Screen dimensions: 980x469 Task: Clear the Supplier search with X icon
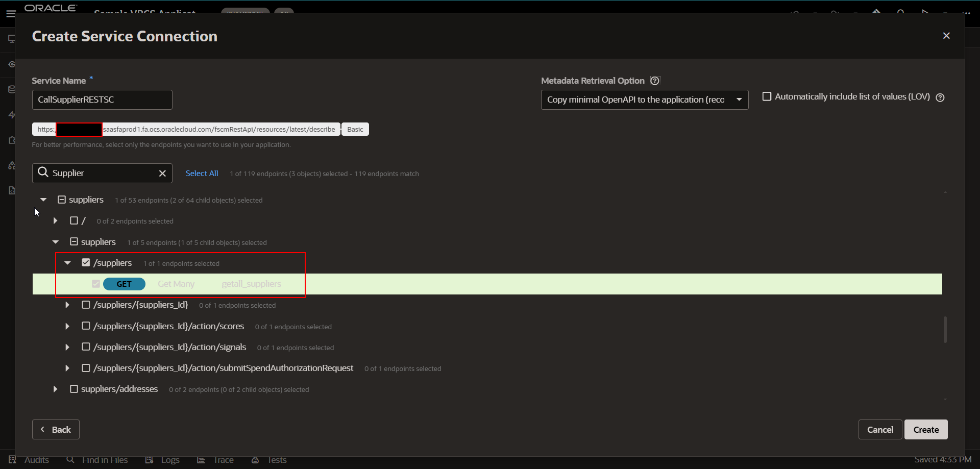162,173
